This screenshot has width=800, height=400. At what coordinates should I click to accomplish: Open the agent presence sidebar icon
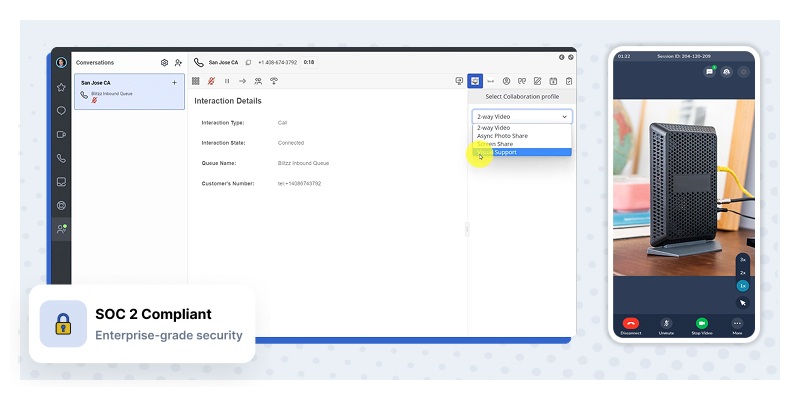tap(61, 229)
